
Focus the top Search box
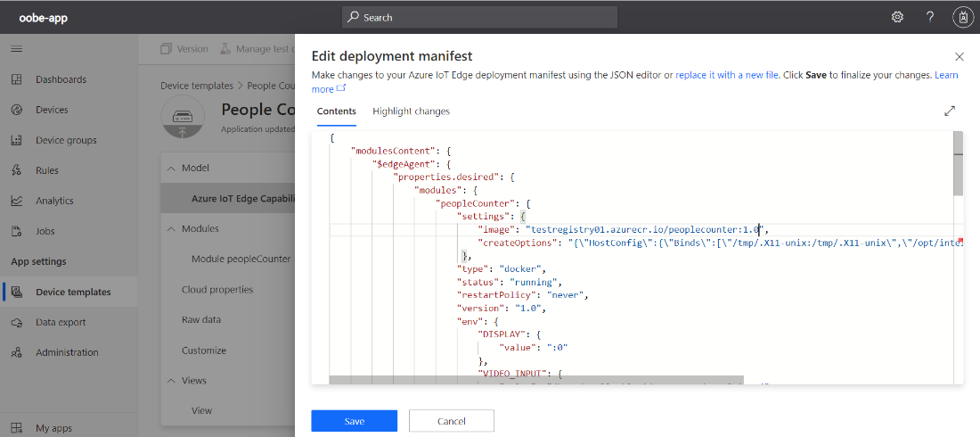pyautogui.click(x=479, y=17)
